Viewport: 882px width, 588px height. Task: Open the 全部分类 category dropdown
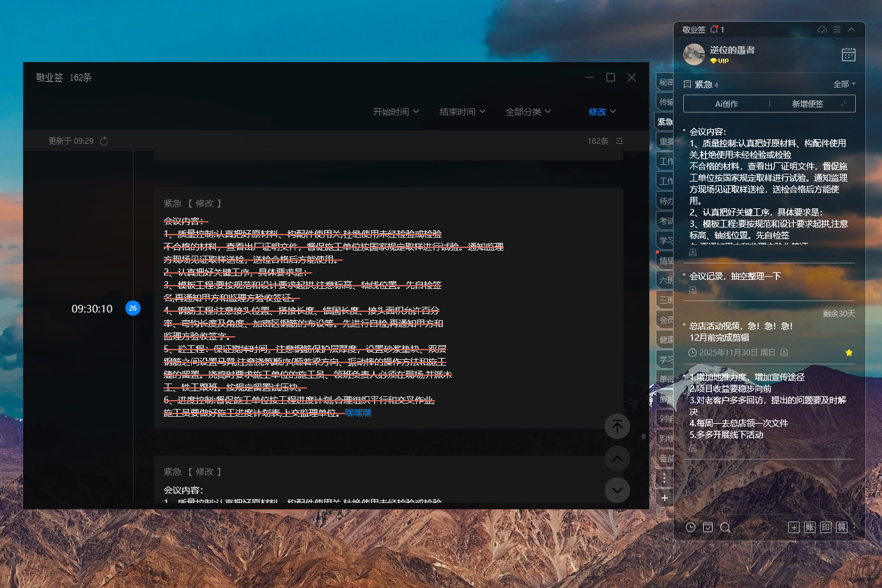528,112
